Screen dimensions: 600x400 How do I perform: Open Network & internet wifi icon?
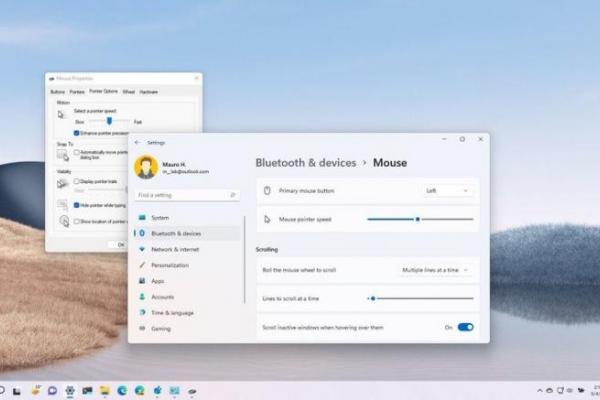click(142, 249)
